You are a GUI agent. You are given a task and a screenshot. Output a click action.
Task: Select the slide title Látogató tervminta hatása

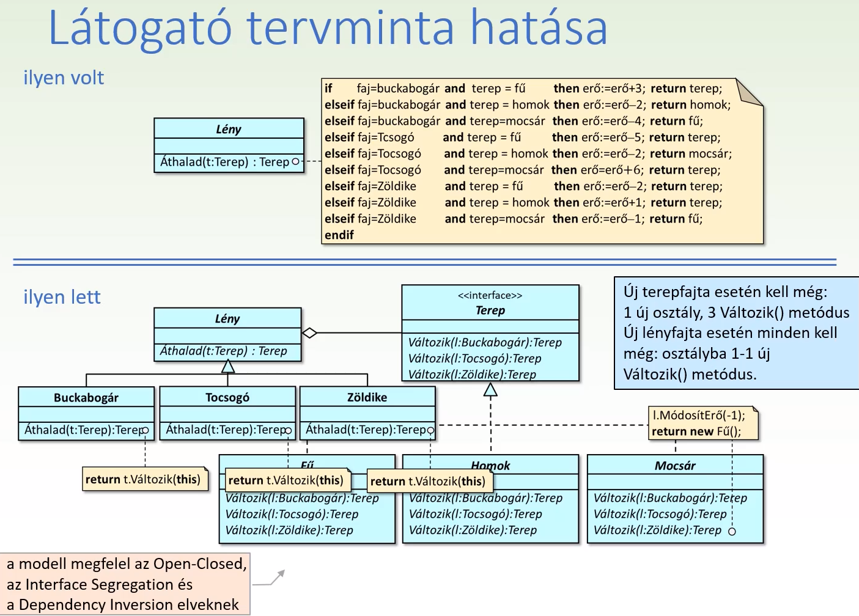(328, 28)
